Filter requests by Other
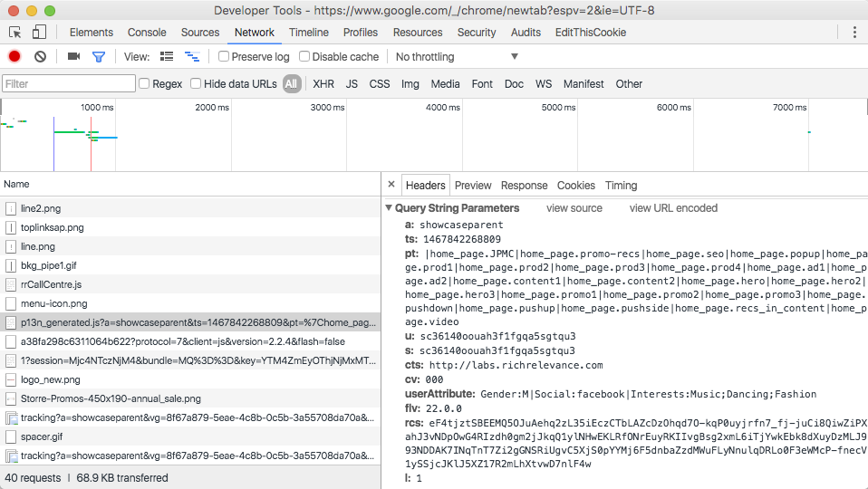 [x=629, y=84]
